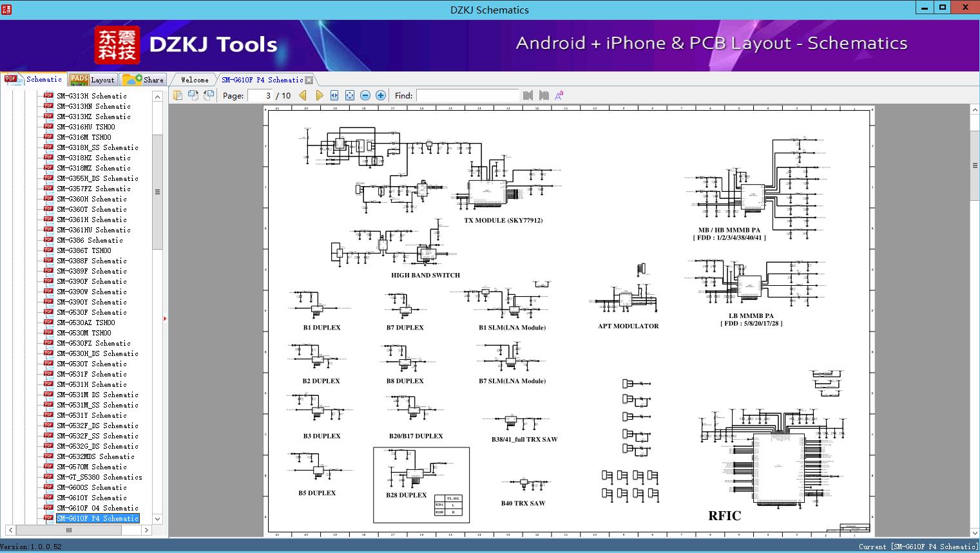Select SM-G530AZ TSHOO file
Screen dimensions: 980x553
click(x=86, y=323)
